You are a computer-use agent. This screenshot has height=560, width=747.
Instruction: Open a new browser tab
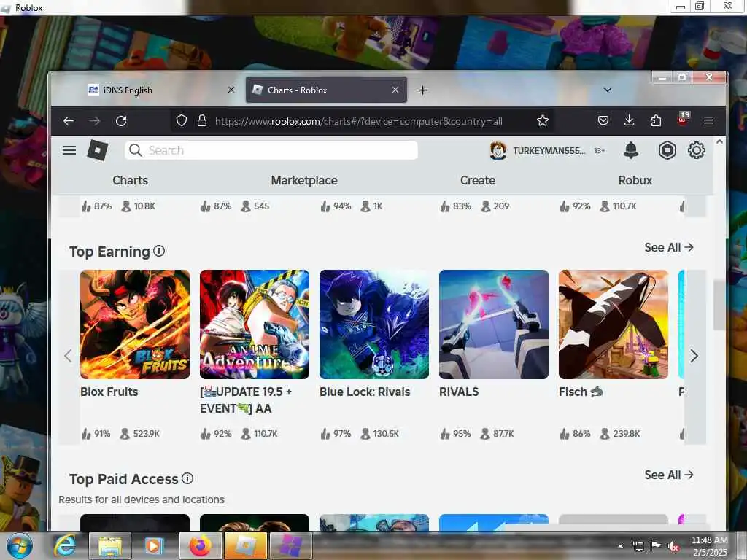422,90
